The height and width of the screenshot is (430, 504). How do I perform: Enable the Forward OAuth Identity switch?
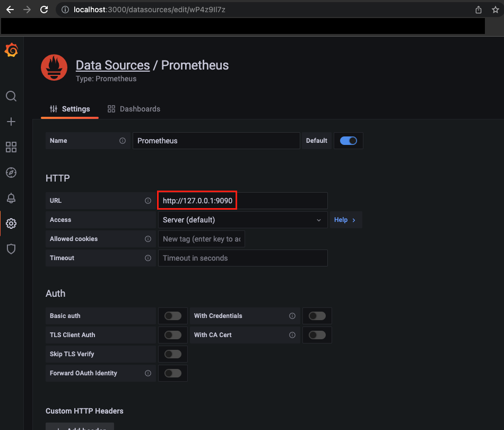(x=173, y=373)
